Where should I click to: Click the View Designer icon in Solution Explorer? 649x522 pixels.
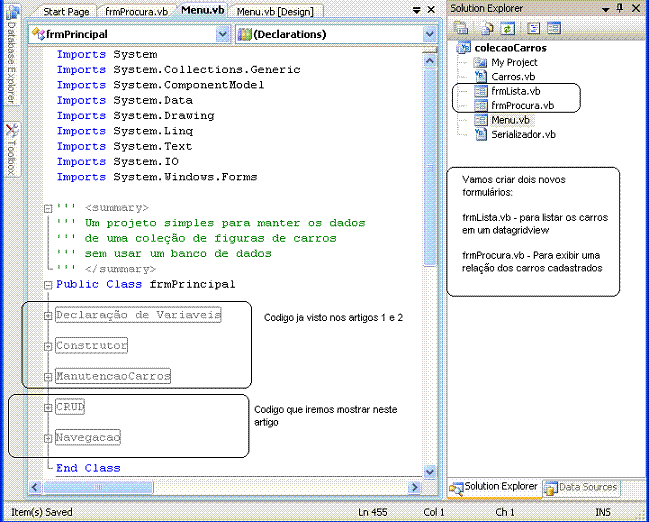tap(554, 28)
